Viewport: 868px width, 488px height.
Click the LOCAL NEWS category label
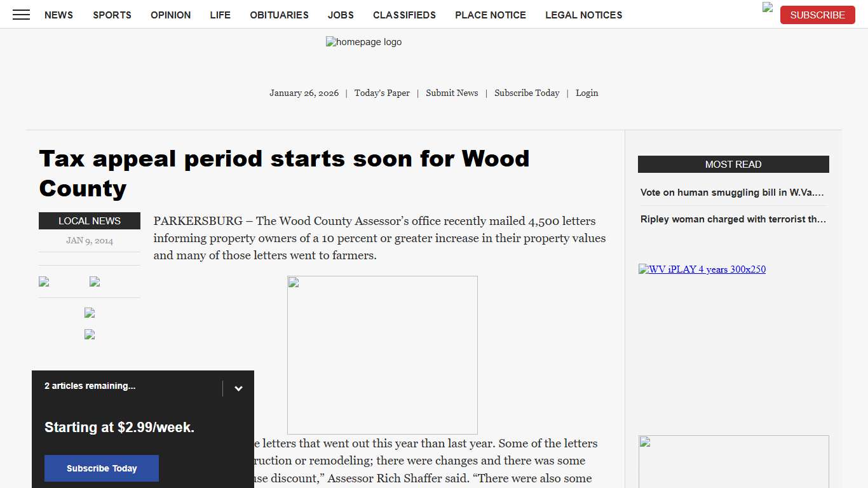tap(89, 220)
